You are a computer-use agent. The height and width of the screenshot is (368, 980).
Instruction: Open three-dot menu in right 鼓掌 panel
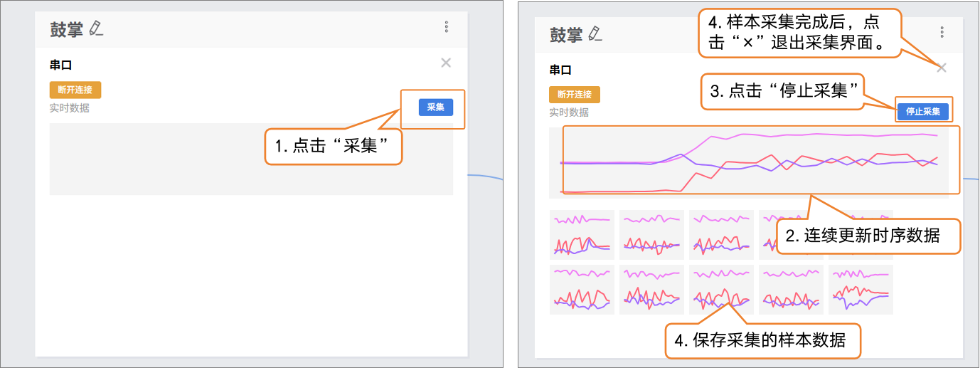click(x=942, y=32)
